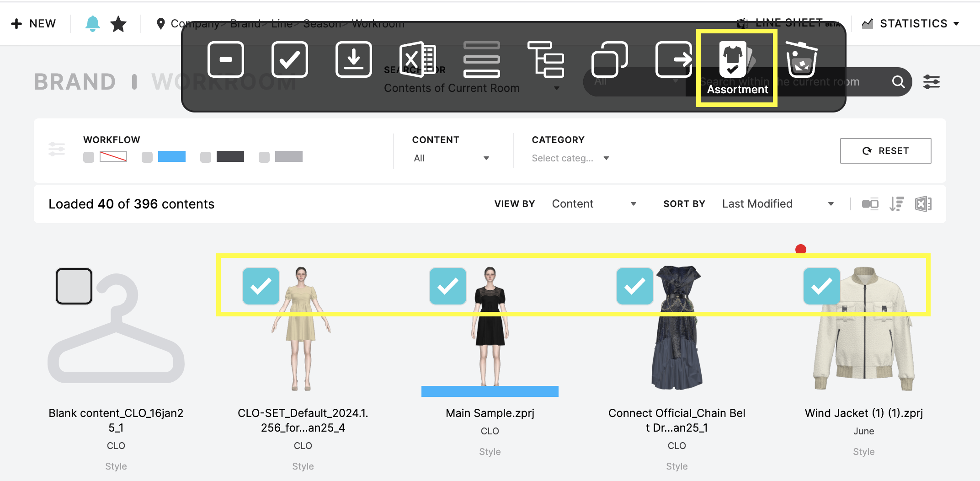Open the STATISTICS dropdown menu
The height and width of the screenshot is (481, 980).
pyautogui.click(x=911, y=24)
